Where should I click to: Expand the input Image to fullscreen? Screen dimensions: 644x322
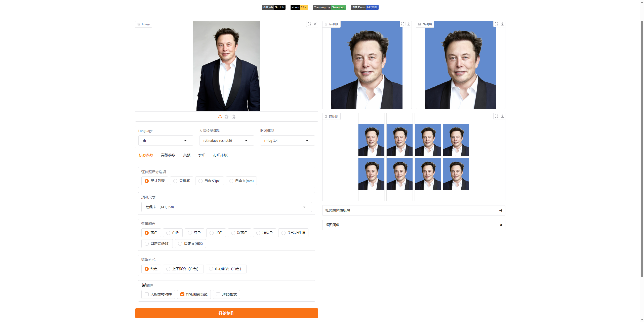[x=309, y=24]
